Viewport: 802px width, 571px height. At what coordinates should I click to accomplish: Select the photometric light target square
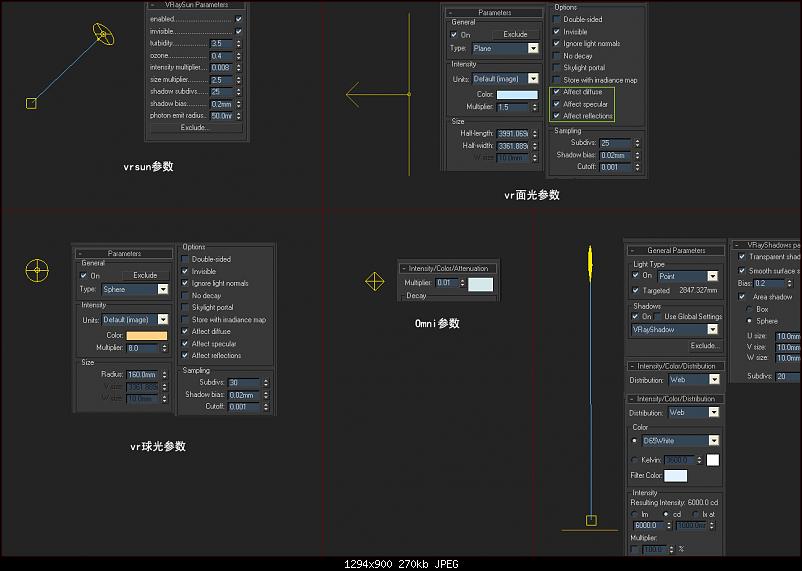point(591,521)
